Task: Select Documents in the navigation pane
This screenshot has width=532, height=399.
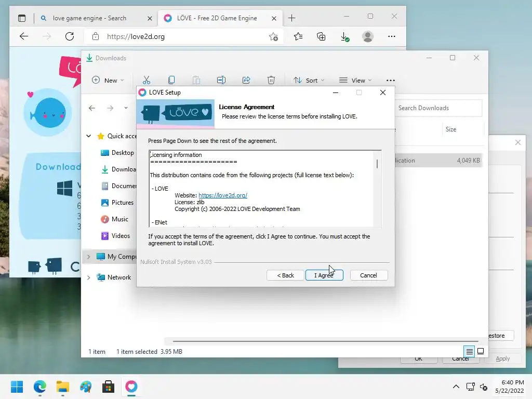Action: coord(118,186)
